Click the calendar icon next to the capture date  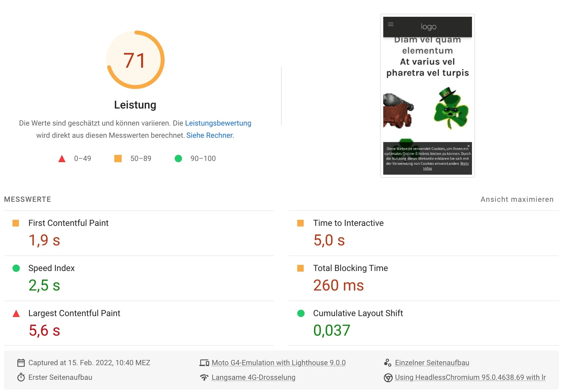point(20,362)
